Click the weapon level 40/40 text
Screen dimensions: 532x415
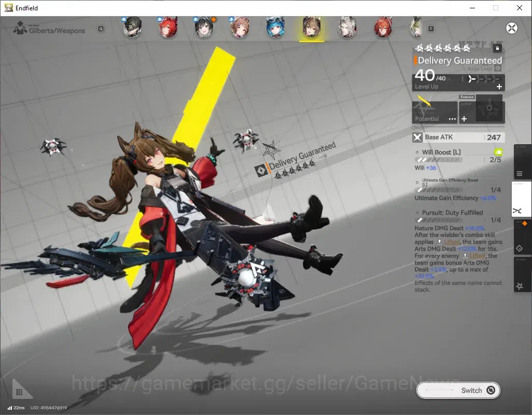pyautogui.click(x=430, y=76)
